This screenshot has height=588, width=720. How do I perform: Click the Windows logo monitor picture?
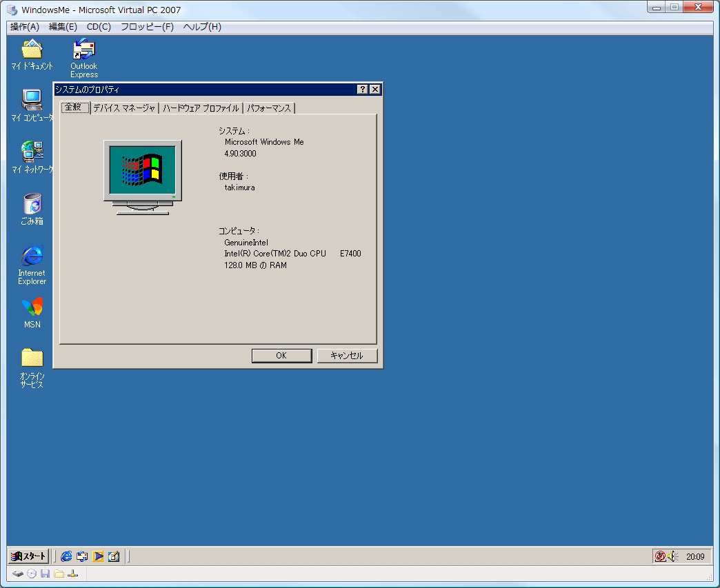click(x=142, y=178)
